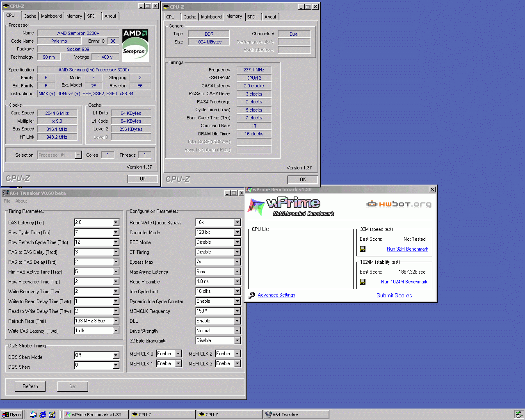Expand the Row Cycle Time (Trc) dropdown
The height and width of the screenshot is (420, 525).
(116, 232)
